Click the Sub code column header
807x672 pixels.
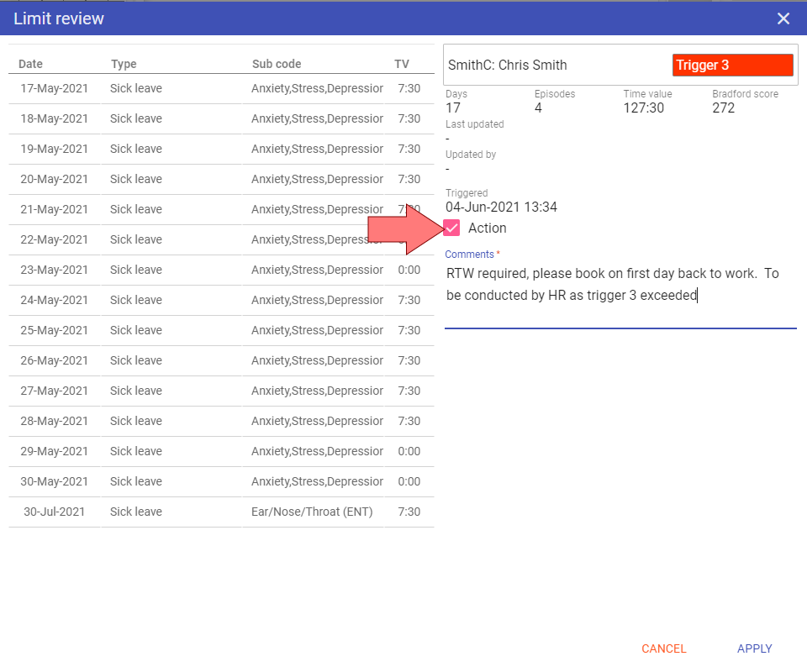pyautogui.click(x=277, y=64)
